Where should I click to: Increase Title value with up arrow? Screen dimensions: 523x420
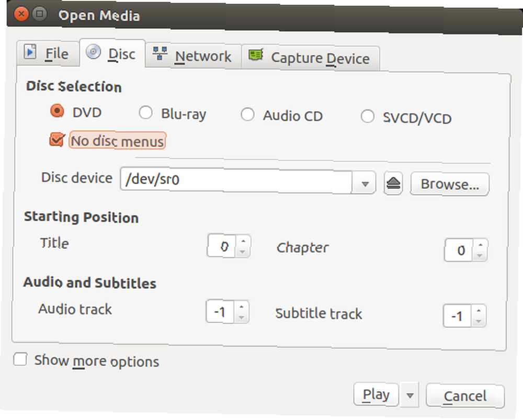pyautogui.click(x=243, y=241)
